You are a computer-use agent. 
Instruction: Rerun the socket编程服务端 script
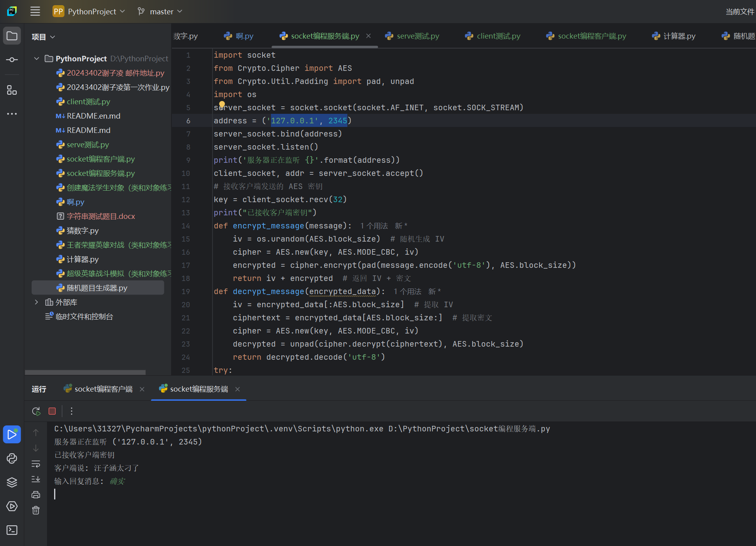coord(36,411)
